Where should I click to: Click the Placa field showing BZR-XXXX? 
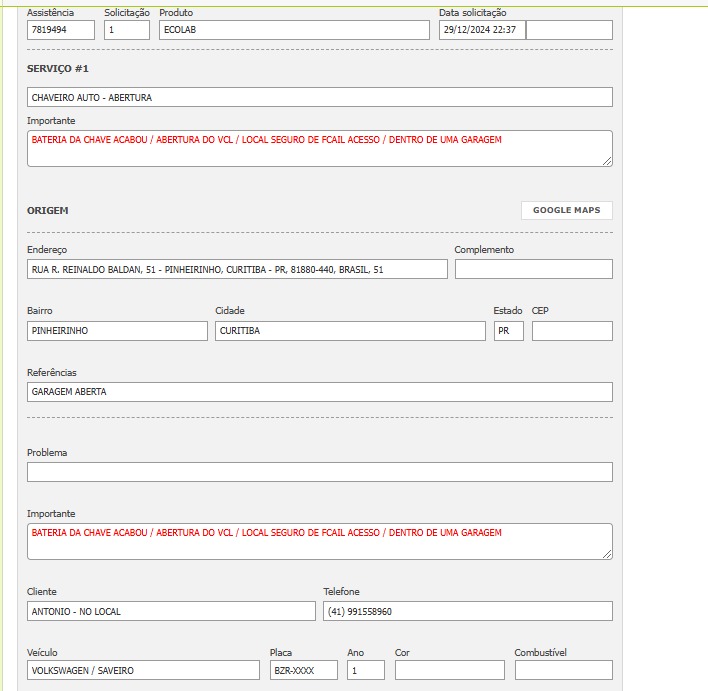pos(303,671)
